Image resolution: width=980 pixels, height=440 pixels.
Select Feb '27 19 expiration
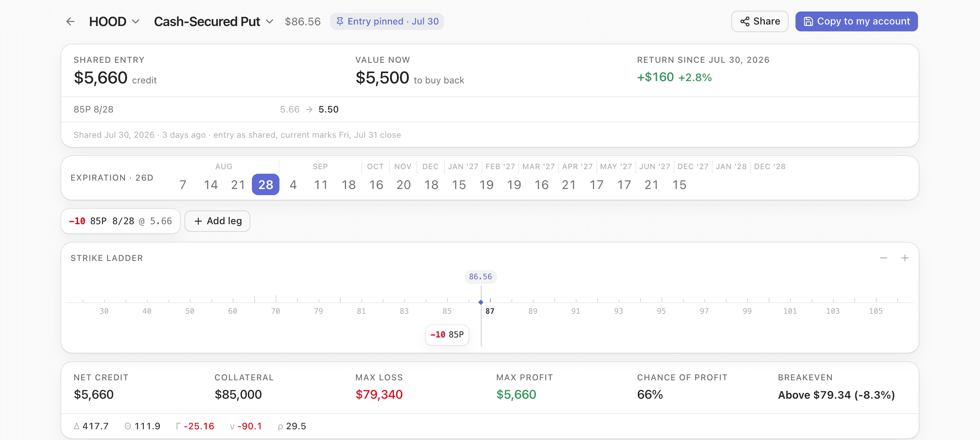pyautogui.click(x=486, y=185)
